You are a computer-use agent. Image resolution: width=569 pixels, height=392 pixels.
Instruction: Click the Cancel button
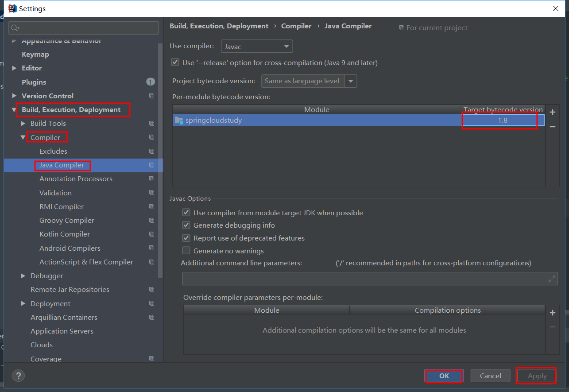pyautogui.click(x=491, y=376)
